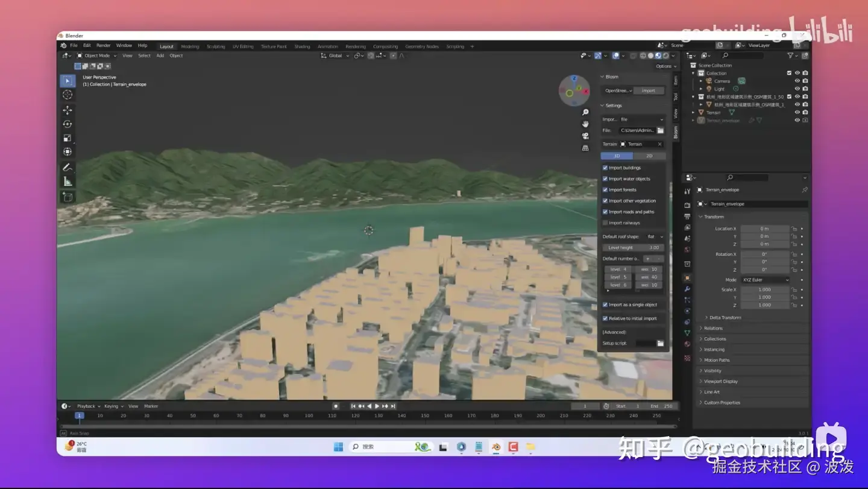Image resolution: width=868 pixels, height=489 pixels.
Task: Expand the Relations panel section
Action: point(713,329)
